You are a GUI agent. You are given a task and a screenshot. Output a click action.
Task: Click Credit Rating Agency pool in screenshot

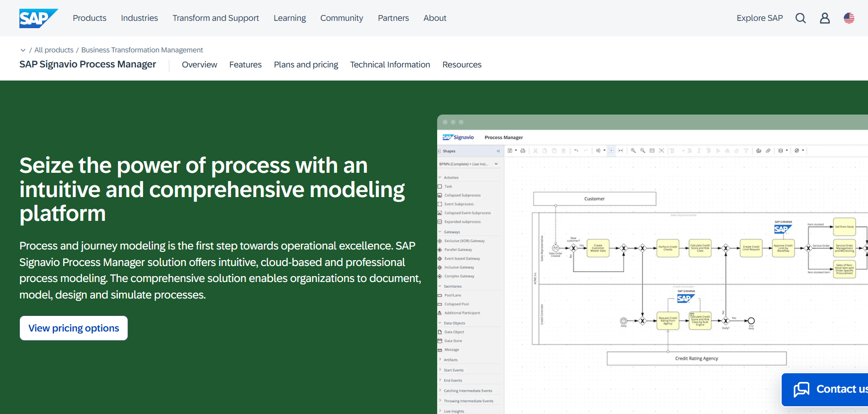[696, 358]
